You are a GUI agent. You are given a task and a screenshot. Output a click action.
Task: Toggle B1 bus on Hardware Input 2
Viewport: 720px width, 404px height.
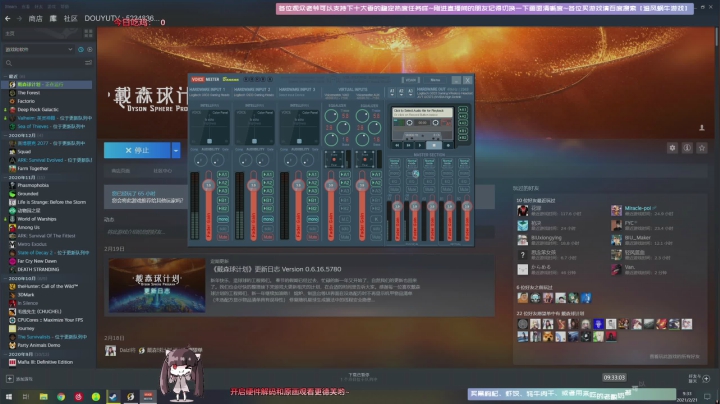pos(268,200)
